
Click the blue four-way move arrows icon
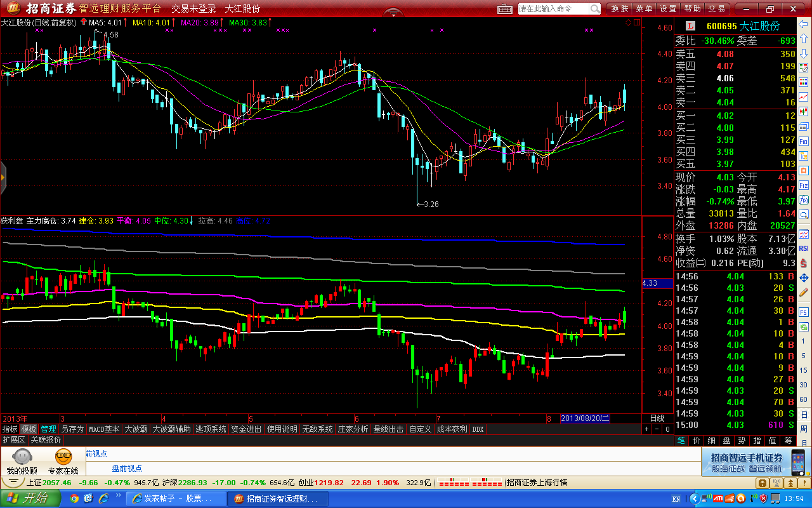click(803, 278)
